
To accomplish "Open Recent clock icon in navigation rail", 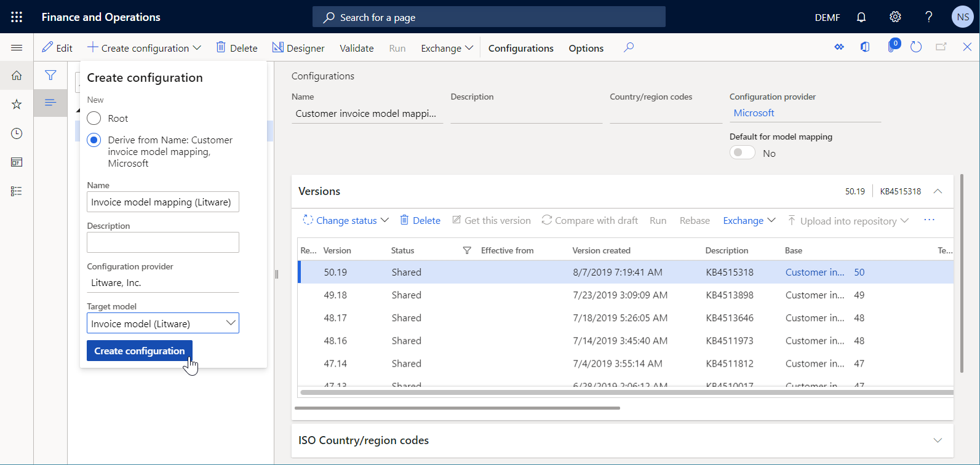I will (x=17, y=133).
